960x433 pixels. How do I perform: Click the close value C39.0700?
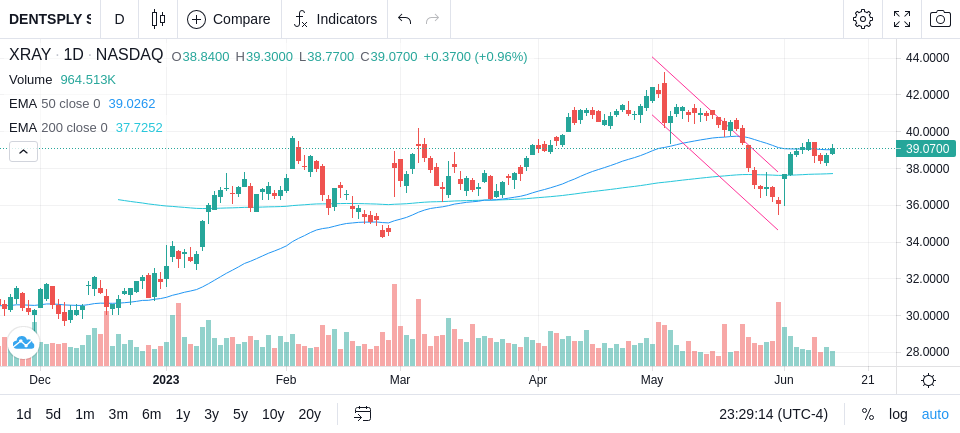pos(389,57)
